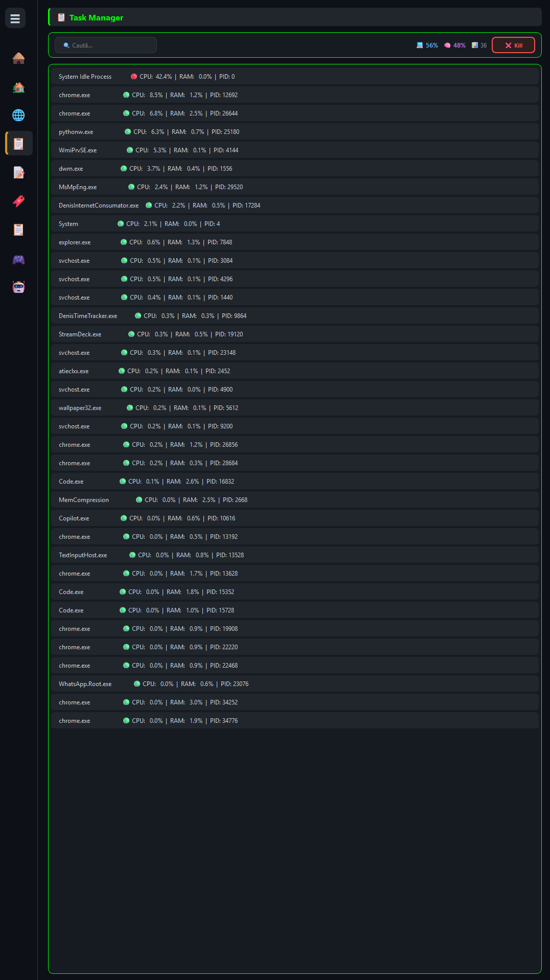
Task: Select chrome.exe with PID 13628
Action: (295, 574)
